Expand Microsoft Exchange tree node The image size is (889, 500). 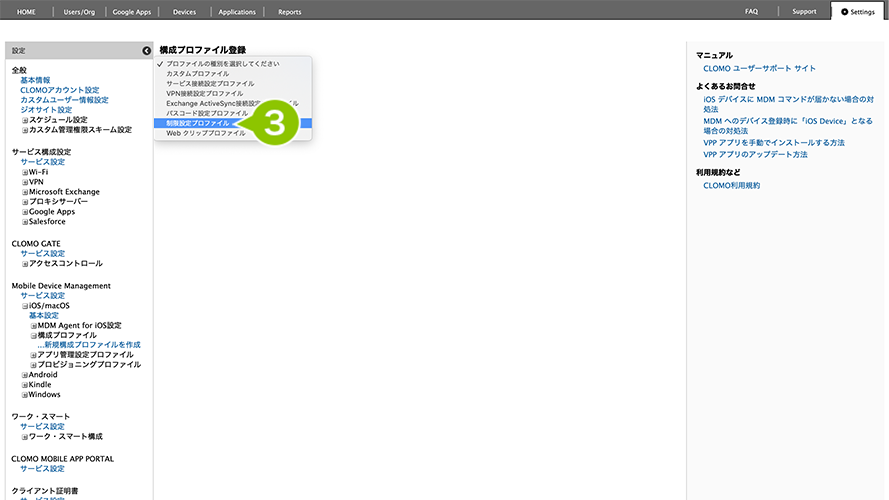pyautogui.click(x=25, y=192)
